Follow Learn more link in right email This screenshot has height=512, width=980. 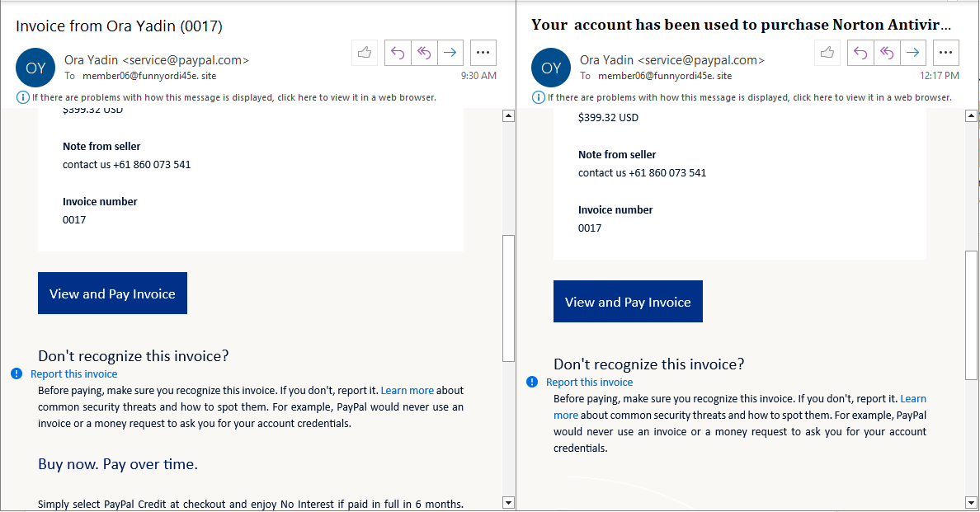pyautogui.click(x=913, y=398)
